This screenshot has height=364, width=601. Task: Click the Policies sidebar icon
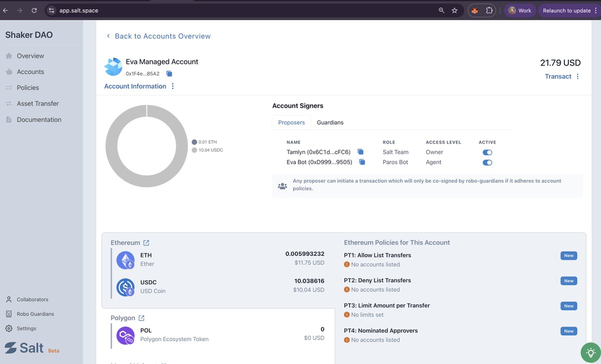tap(9, 88)
